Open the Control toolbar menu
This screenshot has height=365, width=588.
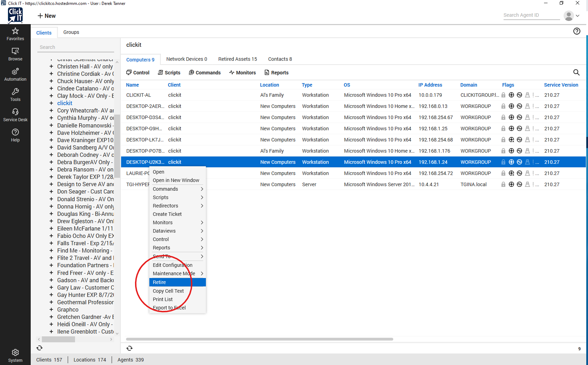click(x=138, y=73)
